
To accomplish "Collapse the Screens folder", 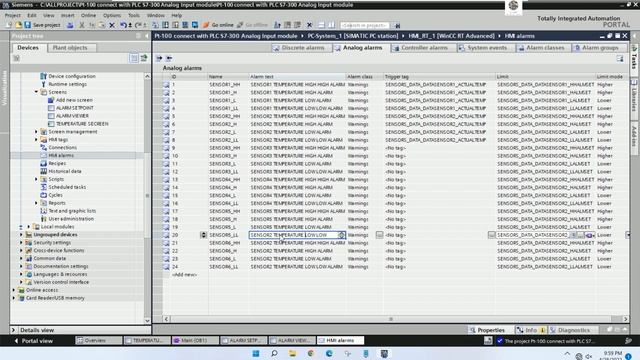I will 36,92.
